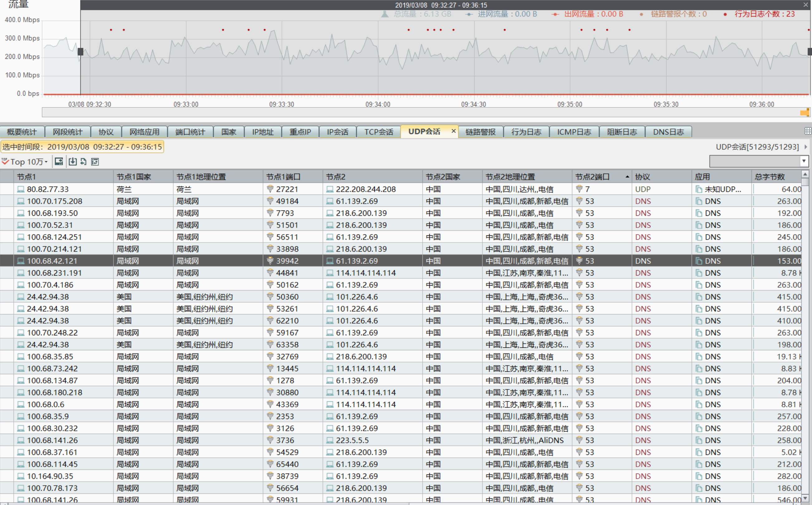Switch to the TCP会话 tab
812x505 pixels.
pos(379,132)
